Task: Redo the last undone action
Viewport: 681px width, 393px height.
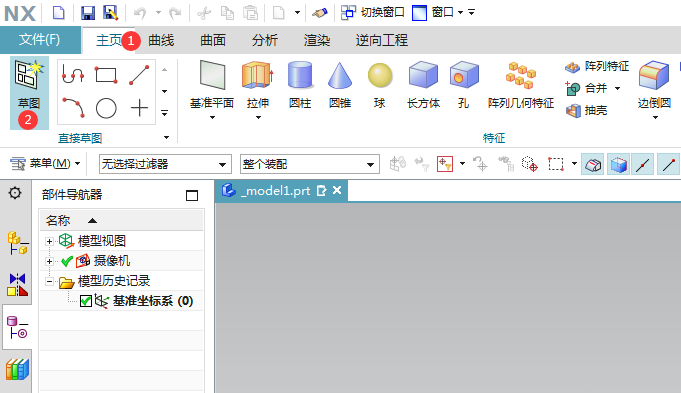Action: [x=175, y=13]
